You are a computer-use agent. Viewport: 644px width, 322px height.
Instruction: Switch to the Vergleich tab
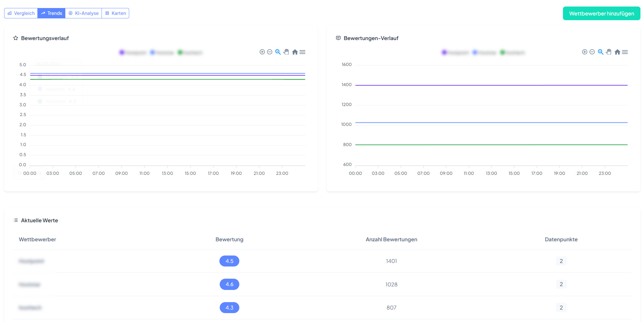(x=21, y=13)
